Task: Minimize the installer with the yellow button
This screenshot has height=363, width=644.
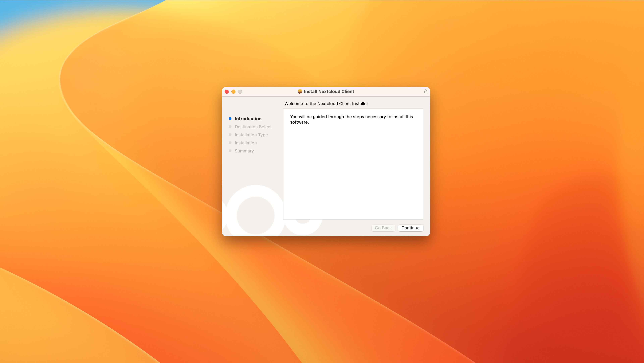Action: coord(233,92)
